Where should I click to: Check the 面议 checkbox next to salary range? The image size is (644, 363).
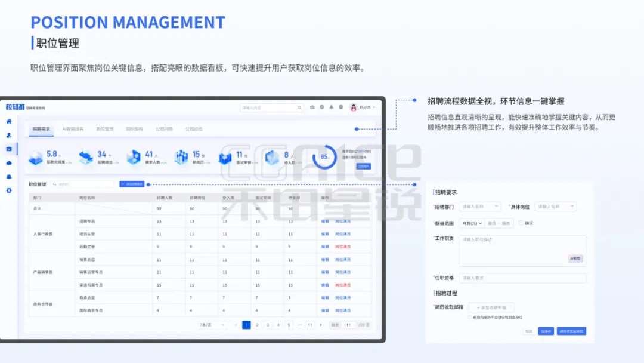point(521,223)
